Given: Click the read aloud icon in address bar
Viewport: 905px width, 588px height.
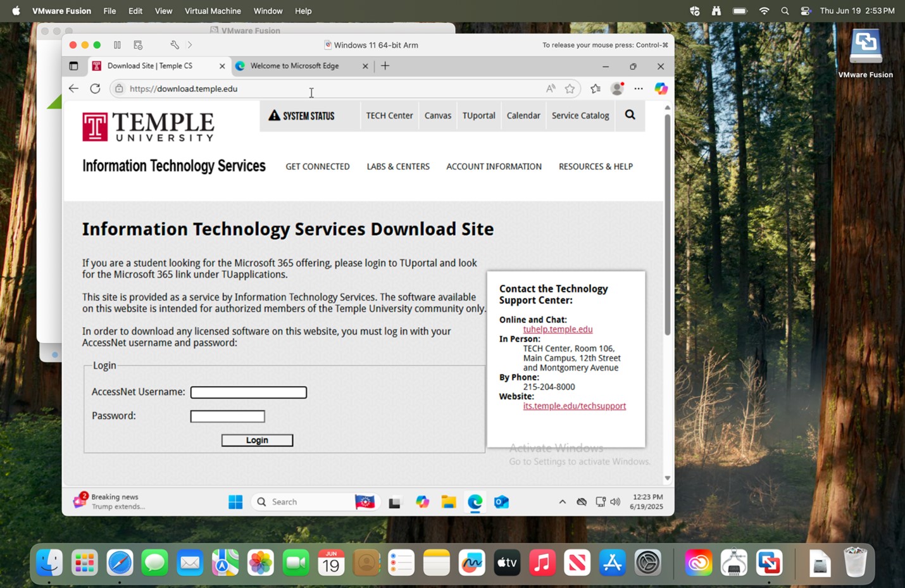Looking at the screenshot, I should tap(551, 89).
